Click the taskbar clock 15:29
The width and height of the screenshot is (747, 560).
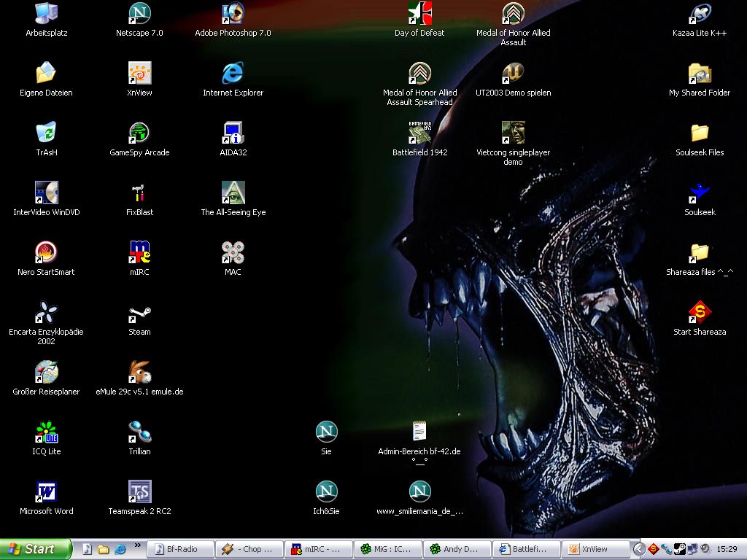tap(727, 549)
